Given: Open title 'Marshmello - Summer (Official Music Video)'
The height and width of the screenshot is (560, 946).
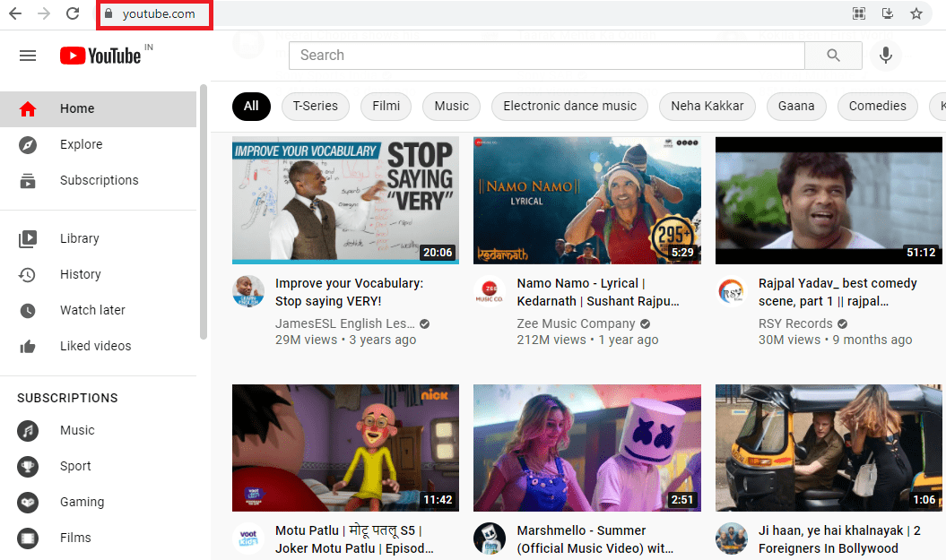Looking at the screenshot, I should pos(595,539).
